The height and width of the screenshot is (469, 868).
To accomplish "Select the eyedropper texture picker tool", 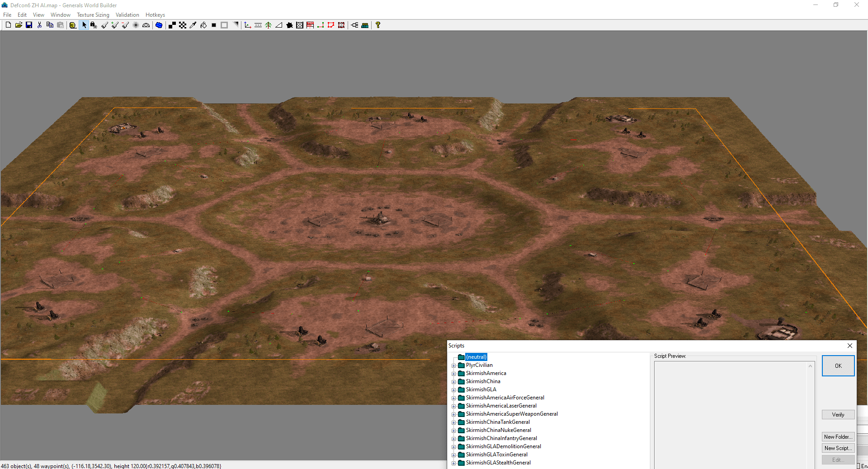I will 193,25.
